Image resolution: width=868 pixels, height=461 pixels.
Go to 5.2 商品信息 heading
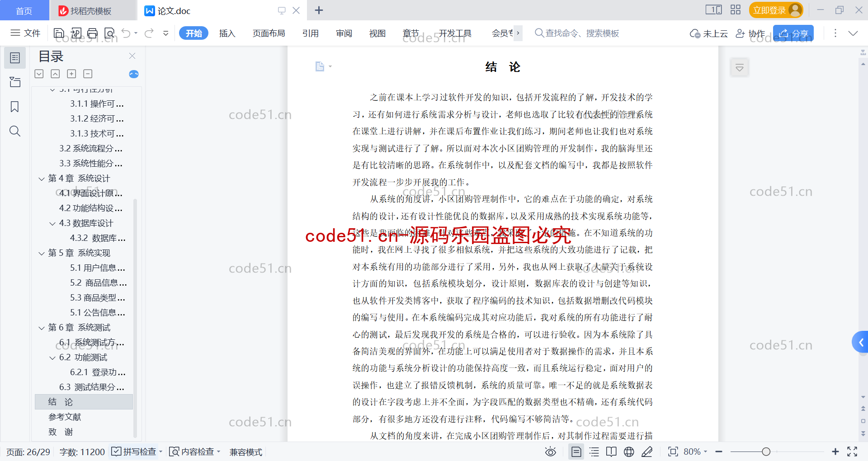[x=98, y=282]
